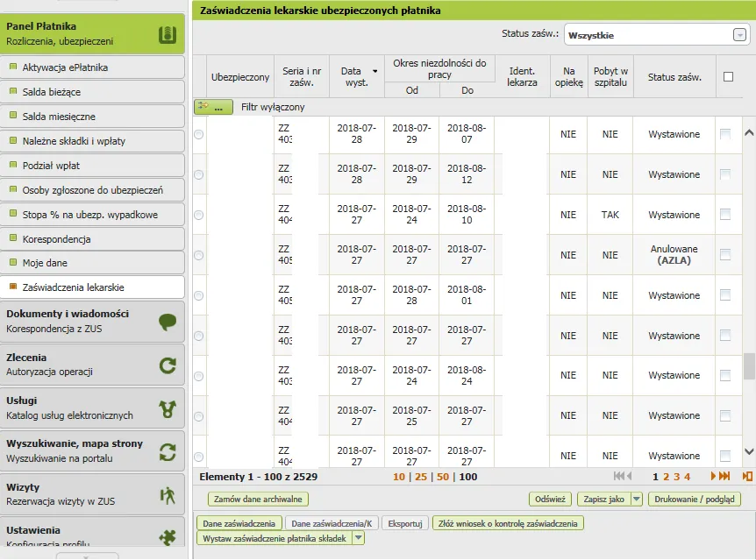Click the Usługi catalog icon

(x=168, y=408)
